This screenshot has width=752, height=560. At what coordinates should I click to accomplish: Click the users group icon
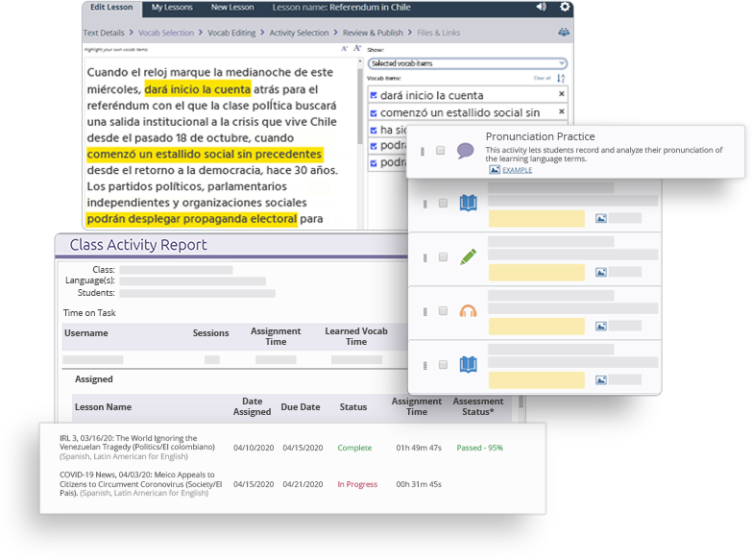[564, 32]
